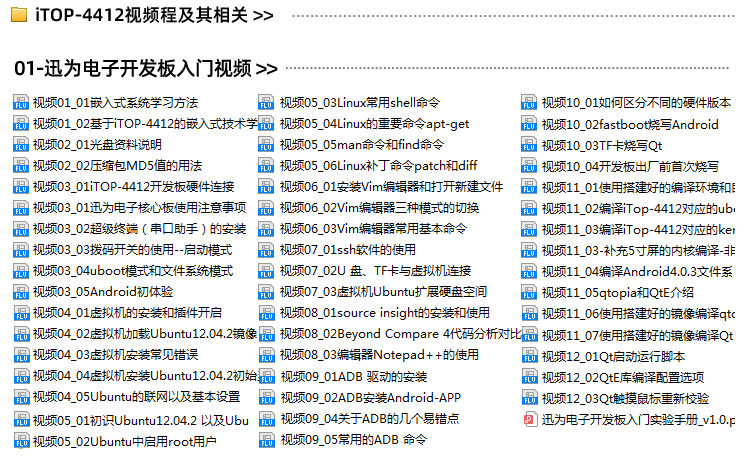Open file 视频10_04开发板出厂前首次烧写

[630, 166]
